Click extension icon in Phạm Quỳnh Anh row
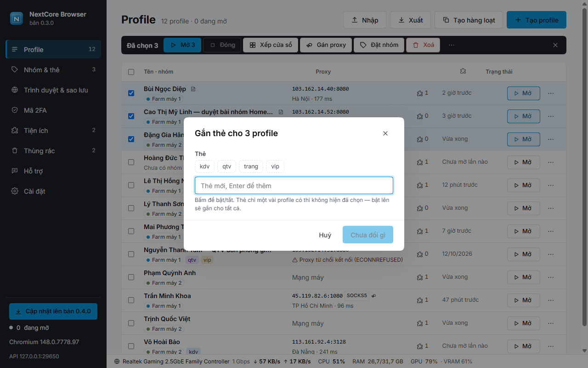The height and width of the screenshot is (368, 588). (419, 277)
